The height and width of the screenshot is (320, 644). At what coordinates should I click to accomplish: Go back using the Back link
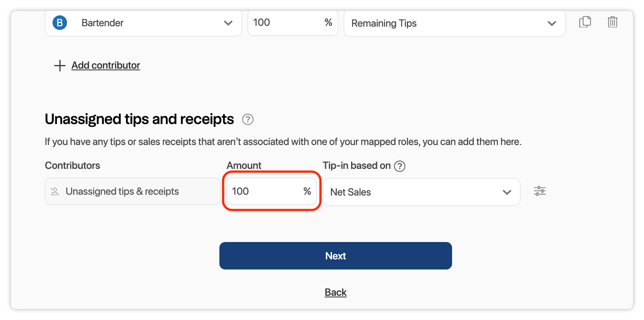(336, 293)
